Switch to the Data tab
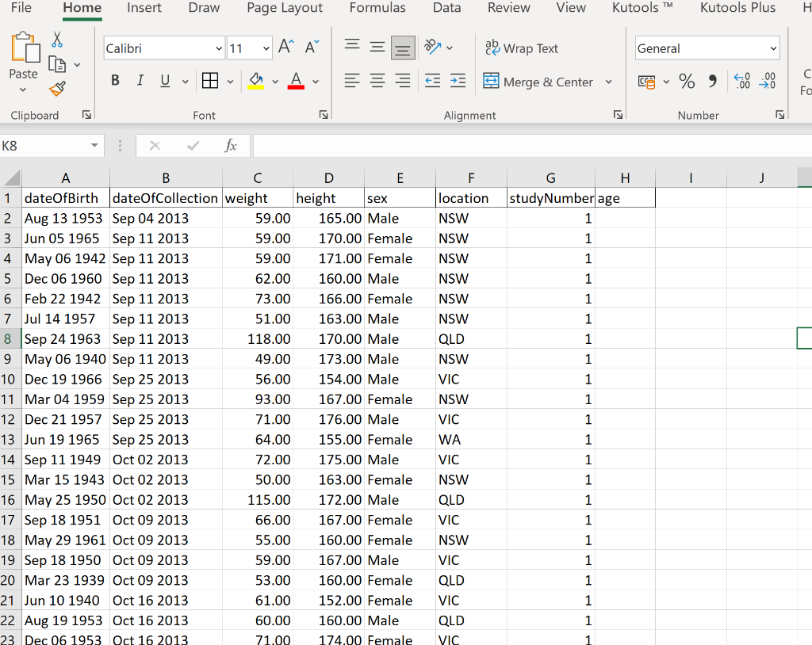 [447, 8]
